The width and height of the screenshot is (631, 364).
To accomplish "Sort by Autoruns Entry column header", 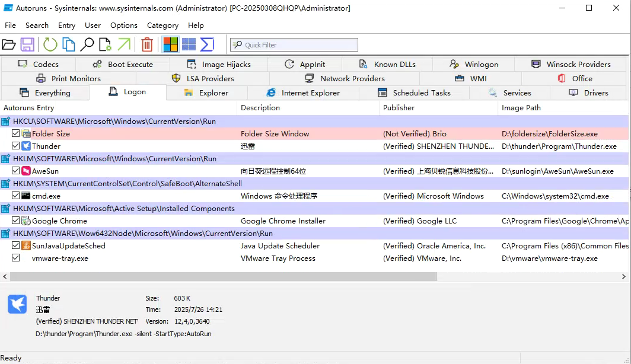I will (x=119, y=108).
